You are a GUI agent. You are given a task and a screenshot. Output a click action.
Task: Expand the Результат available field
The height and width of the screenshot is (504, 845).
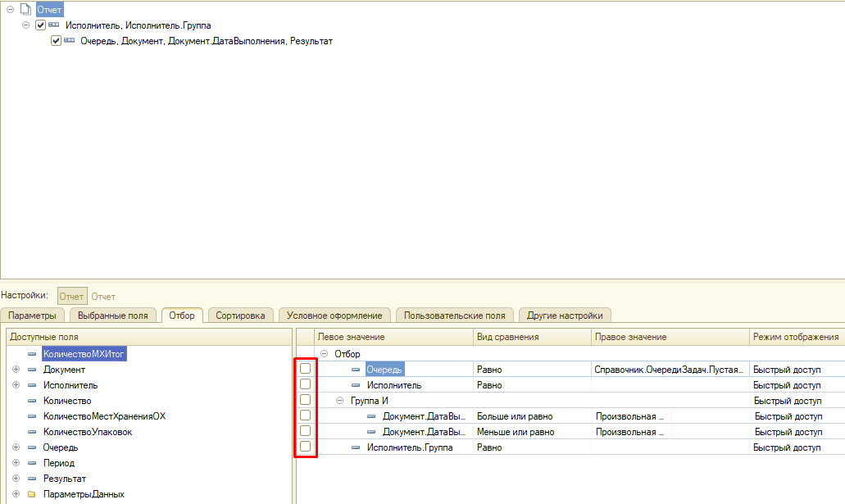pyautogui.click(x=16, y=479)
